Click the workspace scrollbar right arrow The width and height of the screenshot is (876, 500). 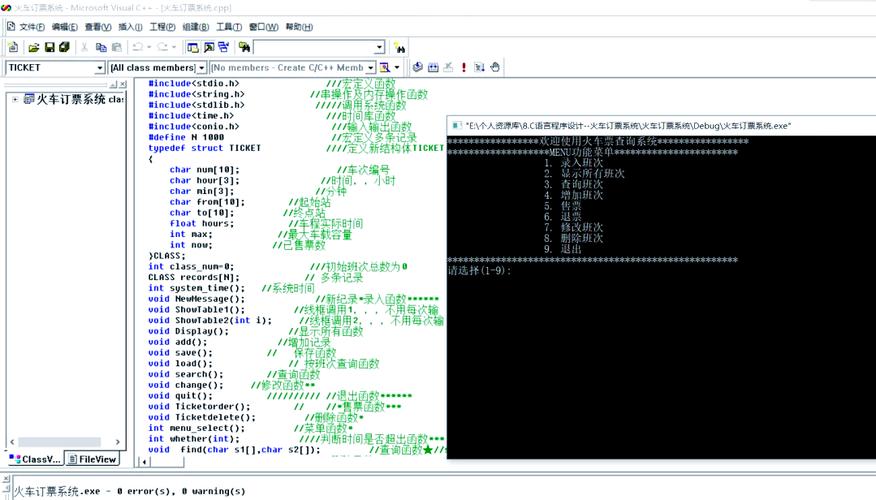tap(117, 442)
